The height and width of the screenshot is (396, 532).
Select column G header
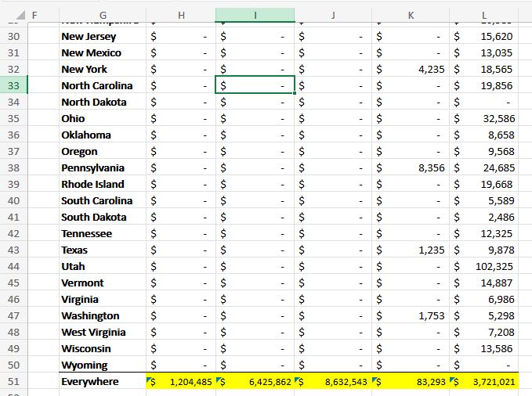(x=103, y=15)
